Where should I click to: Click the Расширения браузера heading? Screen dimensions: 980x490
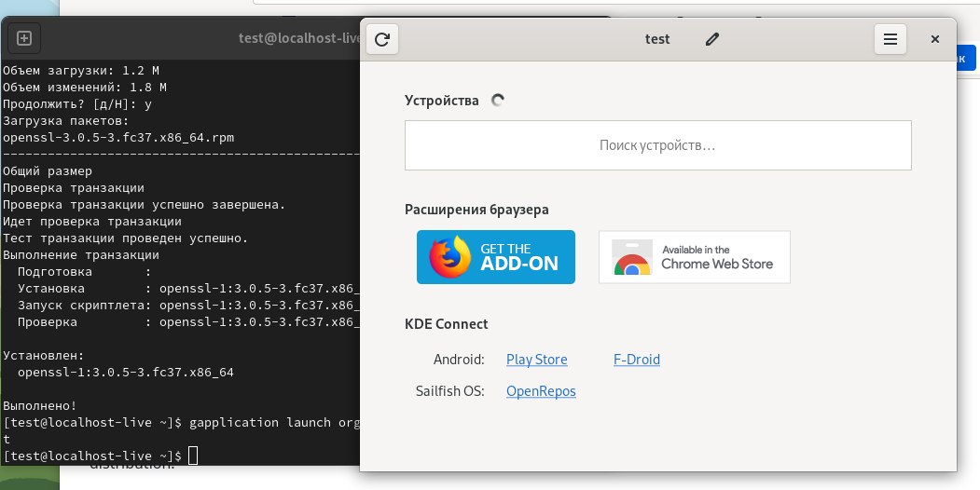476,210
